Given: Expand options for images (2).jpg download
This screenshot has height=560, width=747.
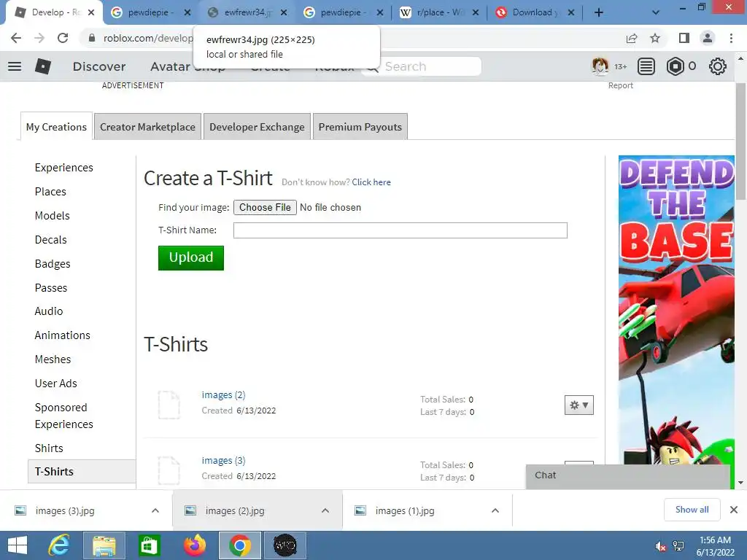Looking at the screenshot, I should pos(325,510).
